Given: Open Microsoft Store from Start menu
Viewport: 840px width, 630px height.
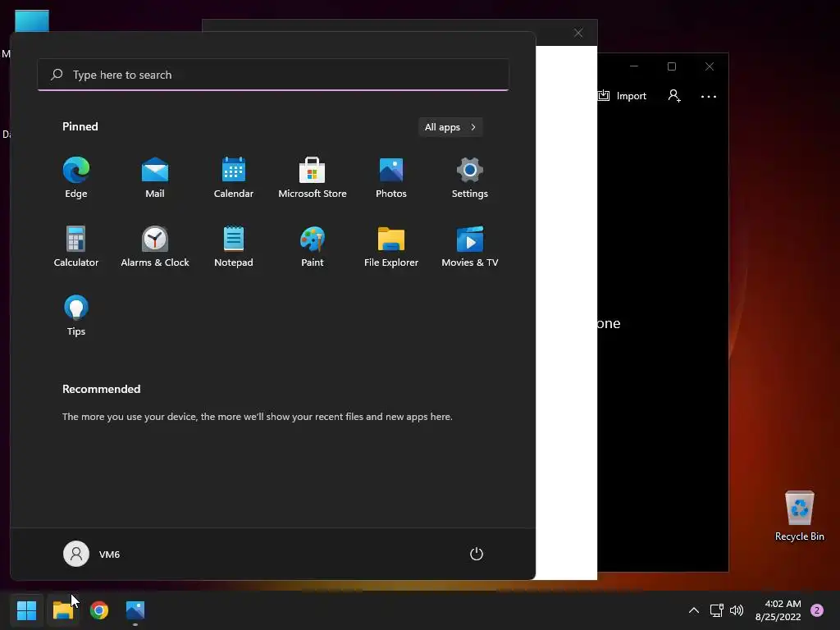Looking at the screenshot, I should coord(313,178).
